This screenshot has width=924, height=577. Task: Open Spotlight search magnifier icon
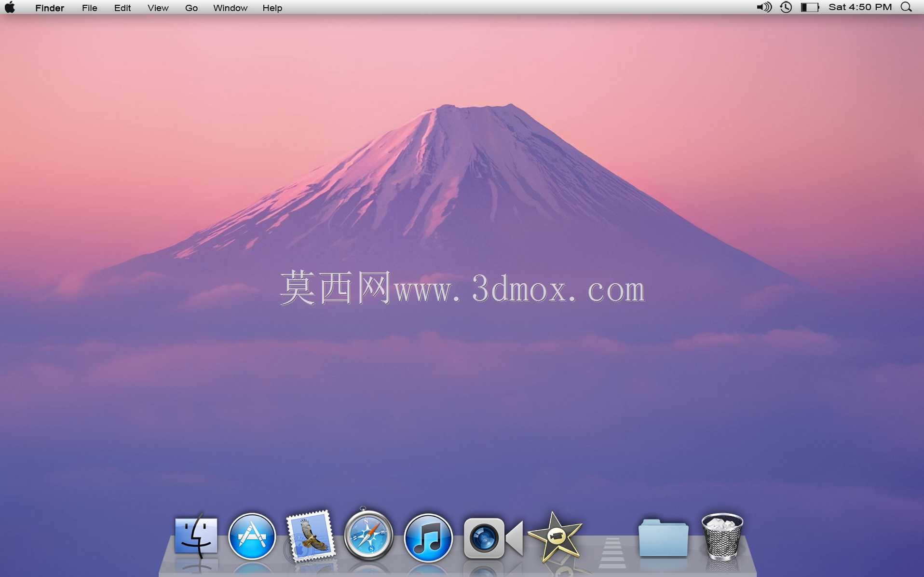(x=907, y=7)
